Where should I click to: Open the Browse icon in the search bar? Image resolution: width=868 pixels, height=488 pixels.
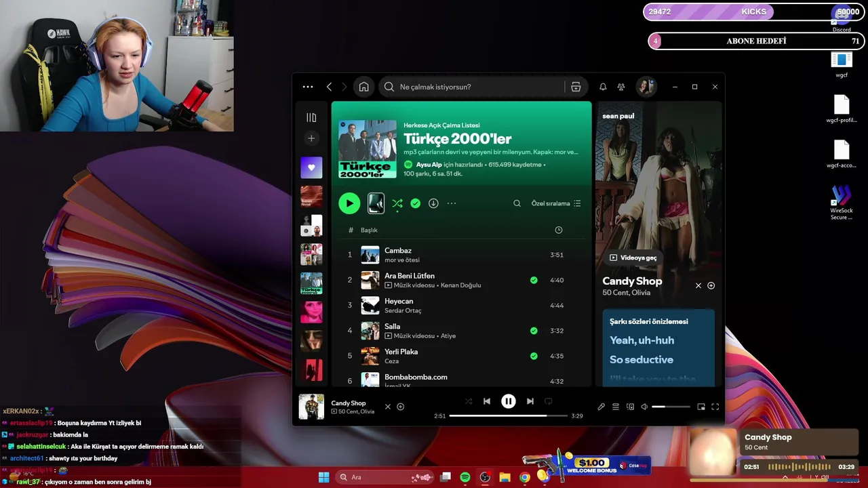[x=576, y=87]
